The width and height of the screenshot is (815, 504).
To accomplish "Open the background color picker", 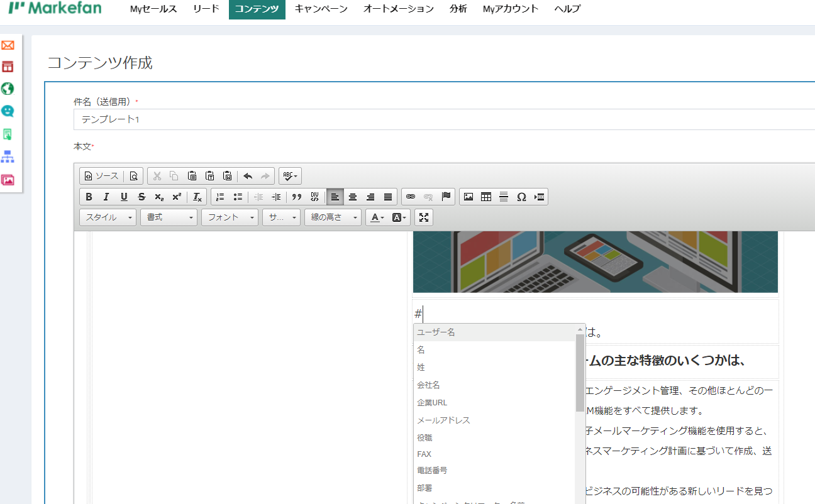I will 400,217.
